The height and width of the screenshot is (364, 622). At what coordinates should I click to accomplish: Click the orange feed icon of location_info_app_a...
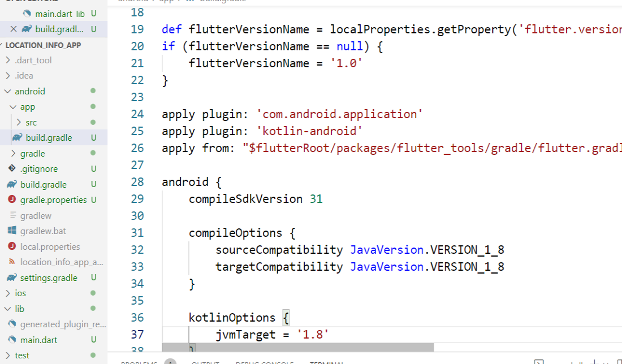coord(12,262)
